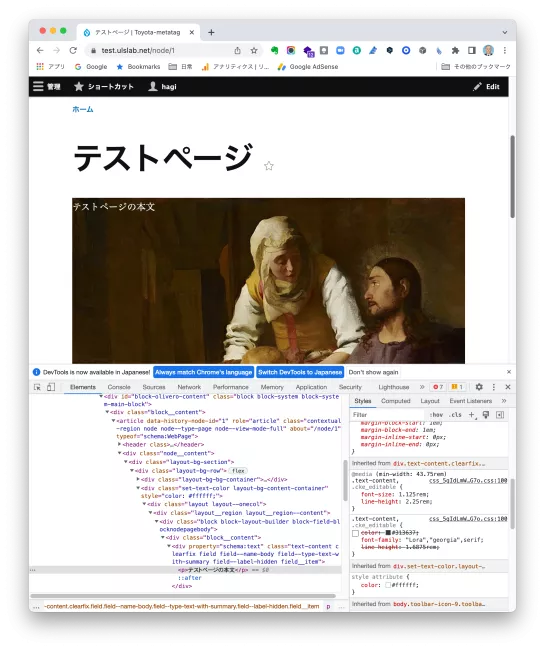Toggle the :hov element state button
Screen dimensions: 545x650
pyautogui.click(x=436, y=415)
